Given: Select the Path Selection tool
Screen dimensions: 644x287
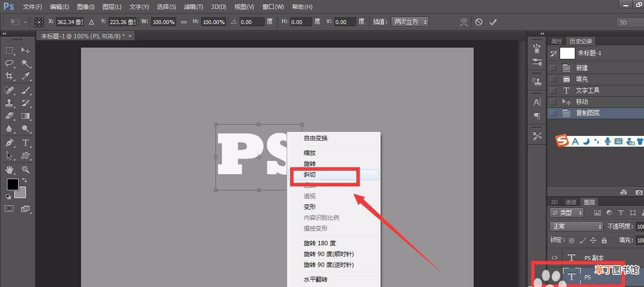Looking at the screenshot, I should tap(9, 156).
